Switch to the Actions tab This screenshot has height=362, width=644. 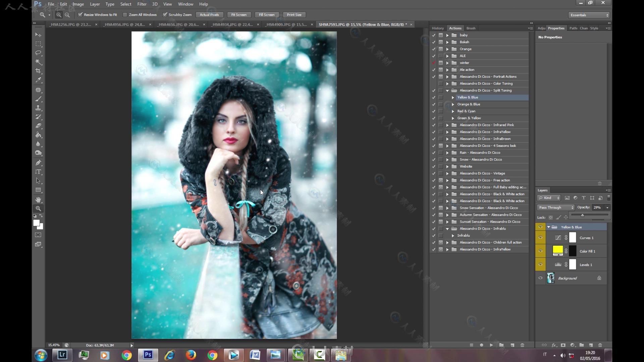455,28
